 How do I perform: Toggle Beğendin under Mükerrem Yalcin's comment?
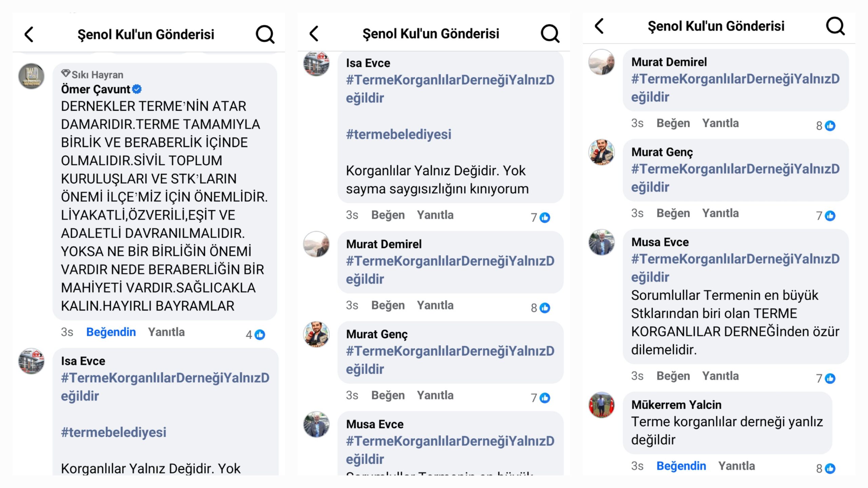681,466
